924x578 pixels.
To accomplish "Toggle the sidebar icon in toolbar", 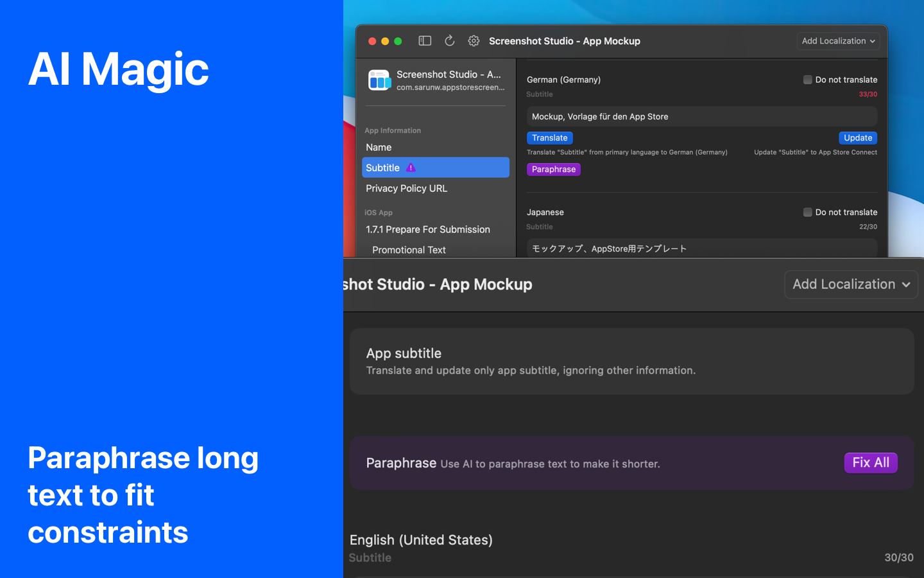I will [425, 41].
